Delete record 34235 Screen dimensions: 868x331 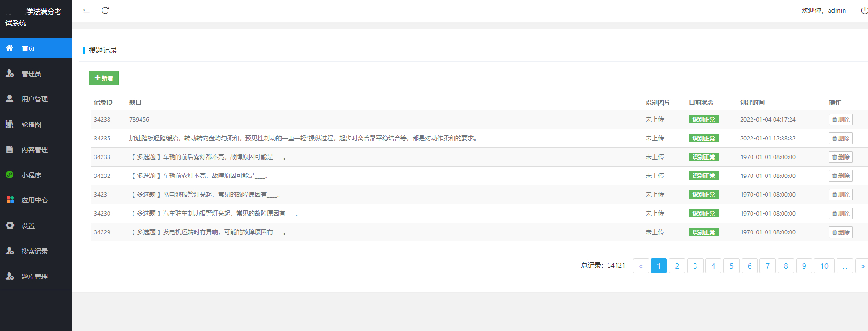[x=841, y=139]
